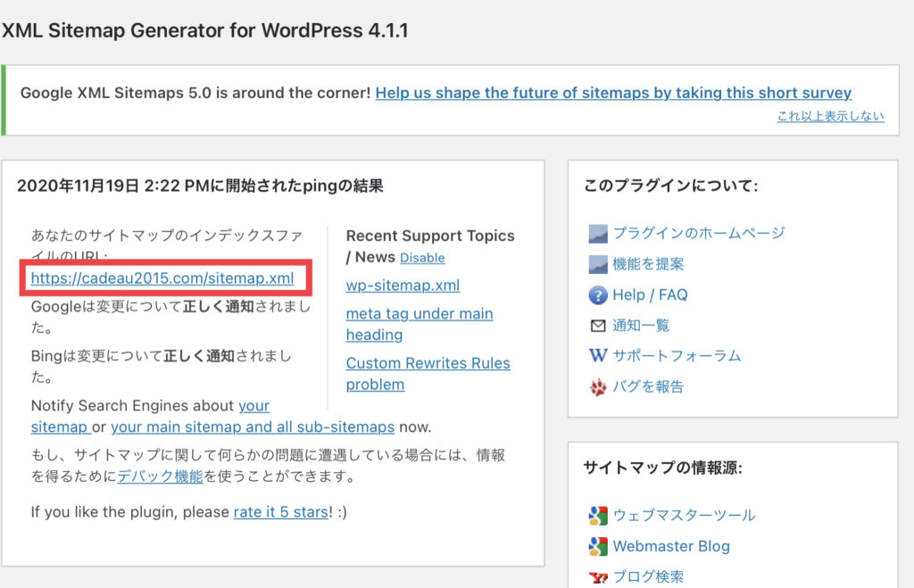Image resolution: width=914 pixels, height=588 pixels.
Task: Click the Google正しく通知 status message
Action: pos(170,317)
